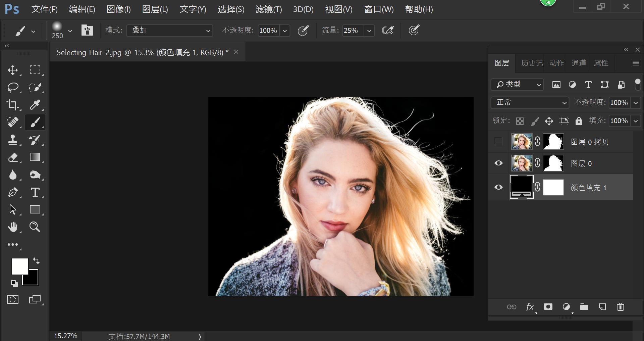Viewport: 644px width, 341px height.
Task: Show the hidden 图层 0 拷贝 layer
Action: click(x=498, y=142)
